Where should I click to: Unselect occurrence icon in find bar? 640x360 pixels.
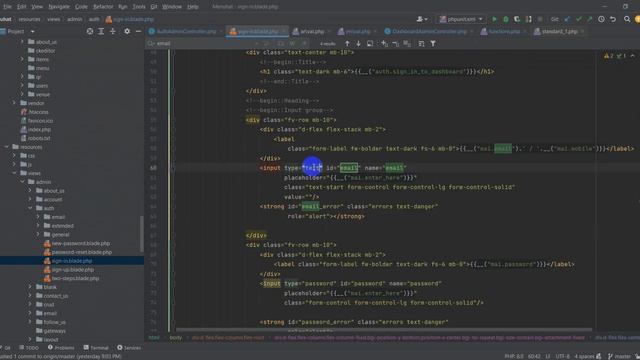click(396, 43)
